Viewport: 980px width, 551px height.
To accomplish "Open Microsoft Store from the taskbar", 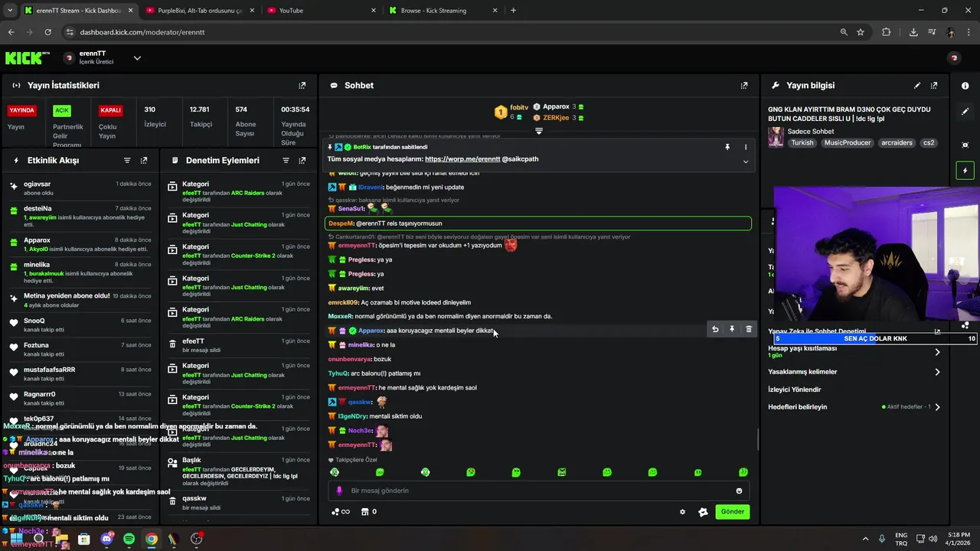I will (x=83, y=539).
